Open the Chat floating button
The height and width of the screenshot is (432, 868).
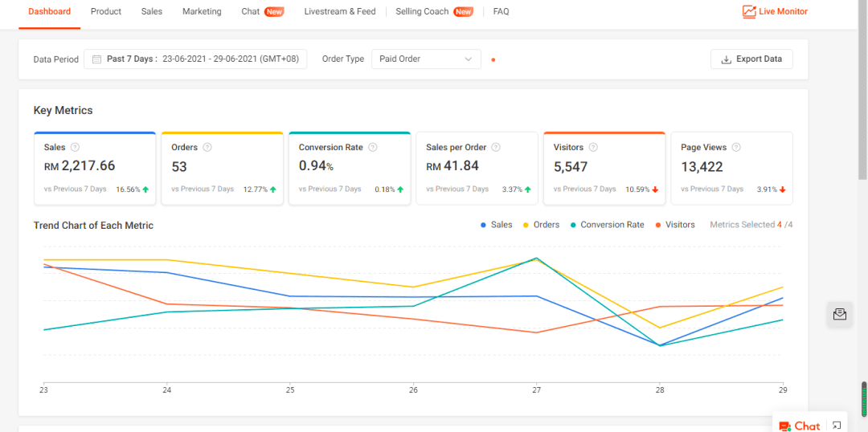[800, 426]
